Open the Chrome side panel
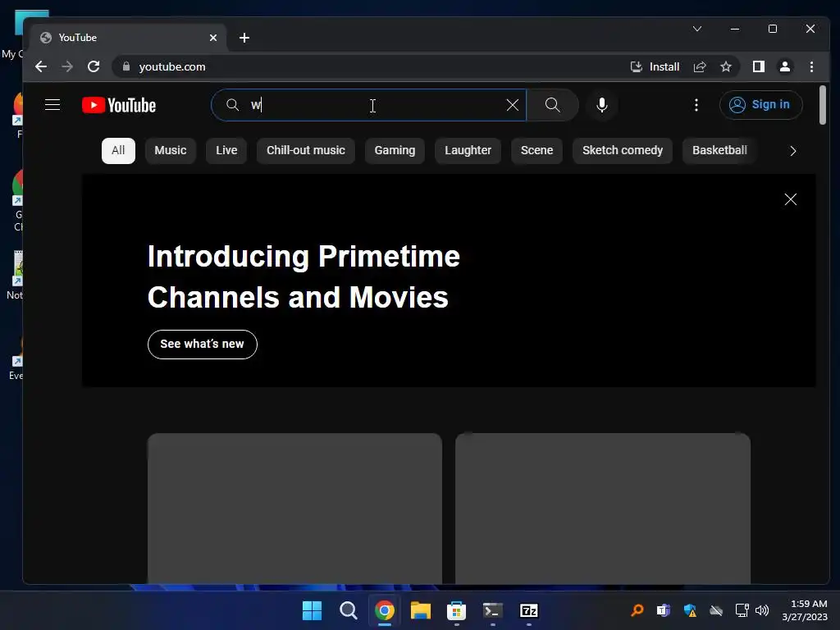Viewport: 840px width, 630px height. click(x=759, y=67)
